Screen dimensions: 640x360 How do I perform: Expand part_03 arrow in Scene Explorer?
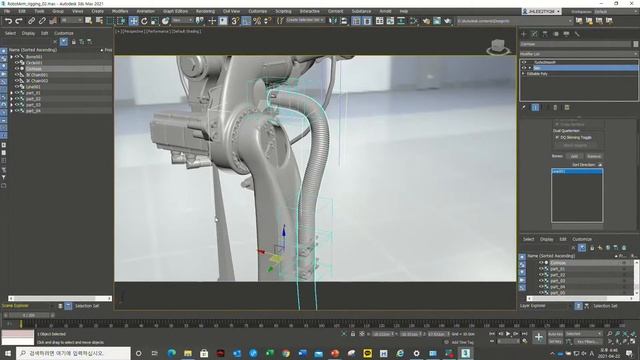11,105
